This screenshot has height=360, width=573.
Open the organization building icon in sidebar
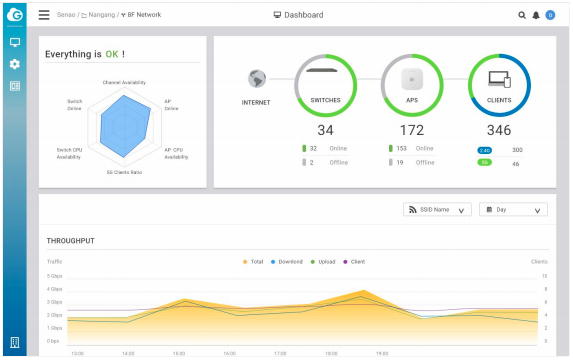(x=15, y=342)
